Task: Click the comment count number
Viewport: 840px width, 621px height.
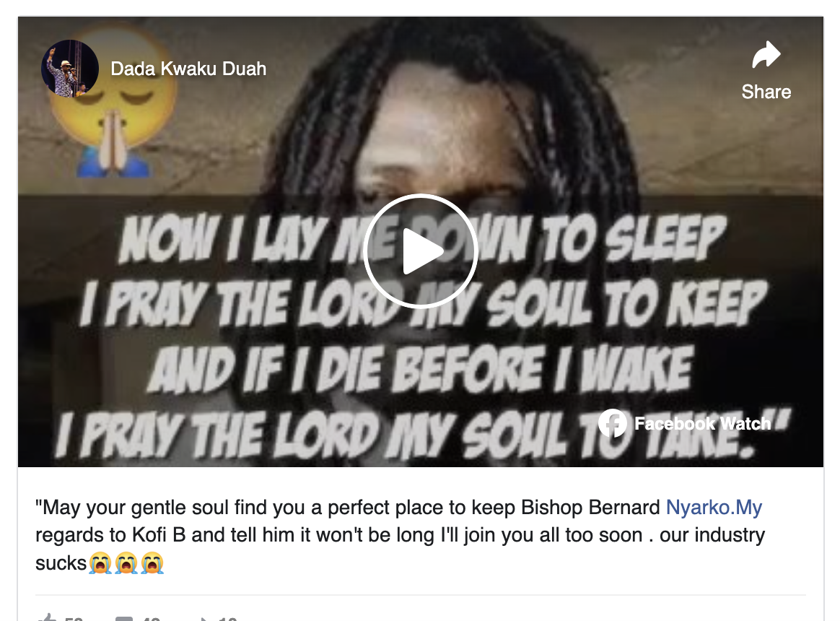Action: (151, 618)
